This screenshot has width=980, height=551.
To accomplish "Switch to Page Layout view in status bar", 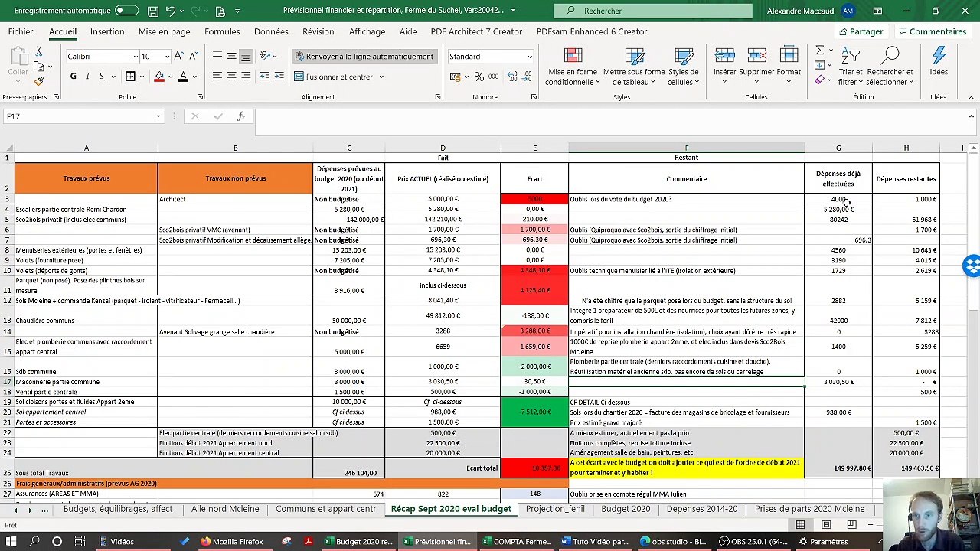I will coord(826,525).
